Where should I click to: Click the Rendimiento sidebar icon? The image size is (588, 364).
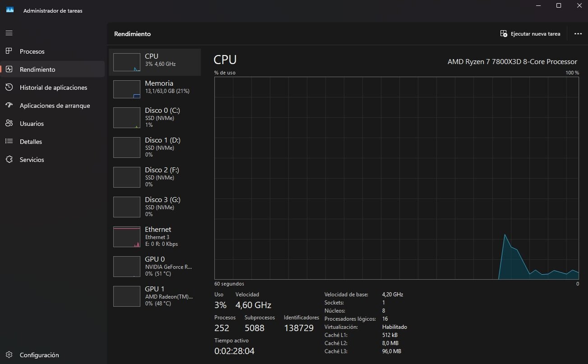9,69
